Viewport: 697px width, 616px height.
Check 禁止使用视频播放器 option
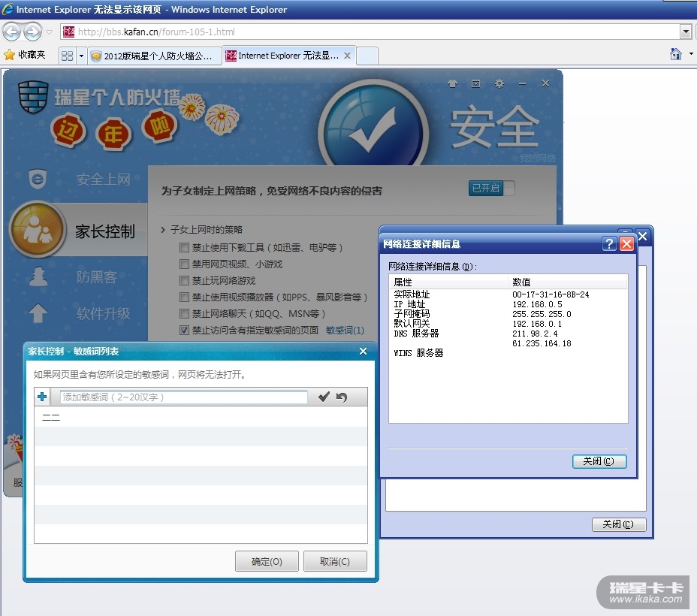click(184, 297)
